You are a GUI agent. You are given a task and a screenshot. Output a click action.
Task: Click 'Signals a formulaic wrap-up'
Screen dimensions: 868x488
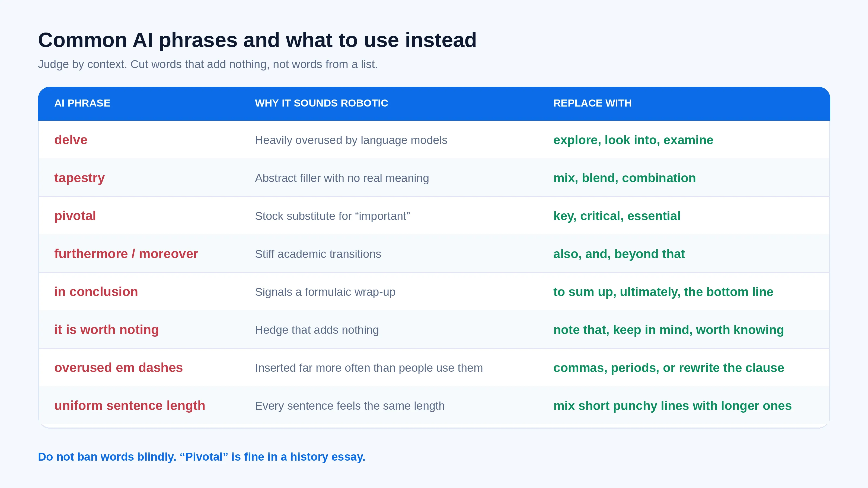pos(325,292)
